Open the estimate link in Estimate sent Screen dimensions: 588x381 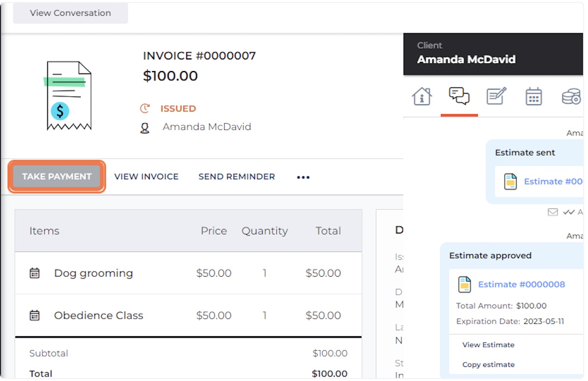[553, 182]
